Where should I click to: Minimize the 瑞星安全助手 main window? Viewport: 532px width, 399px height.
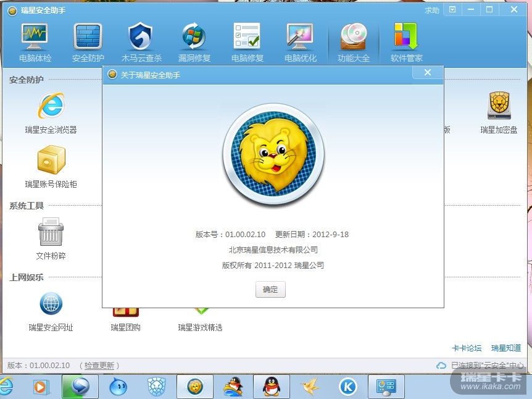coord(471,9)
